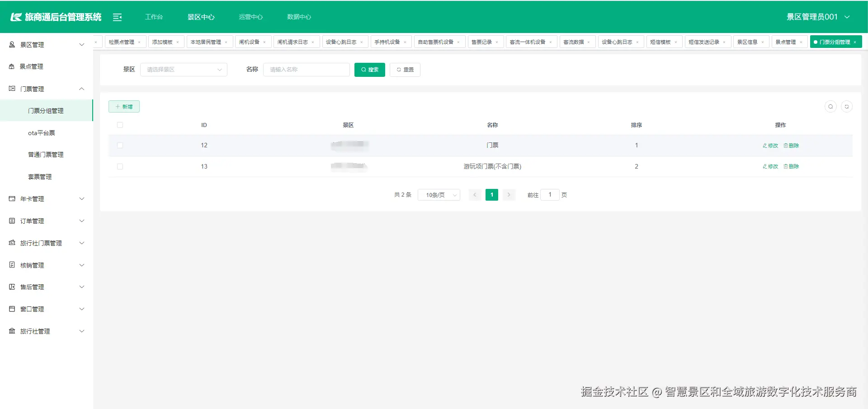Click the 门票管理 ticket icon in sidebar
The image size is (868, 409).
(11, 89)
